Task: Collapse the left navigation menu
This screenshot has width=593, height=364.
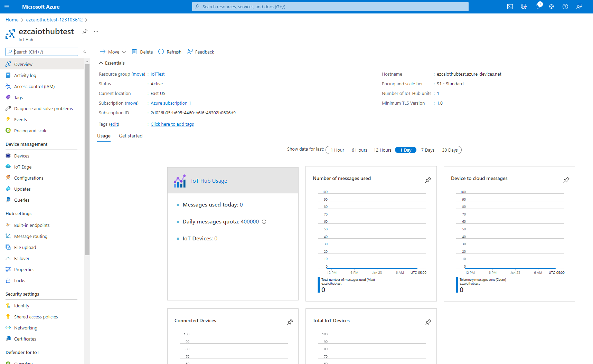Action: 85,52
